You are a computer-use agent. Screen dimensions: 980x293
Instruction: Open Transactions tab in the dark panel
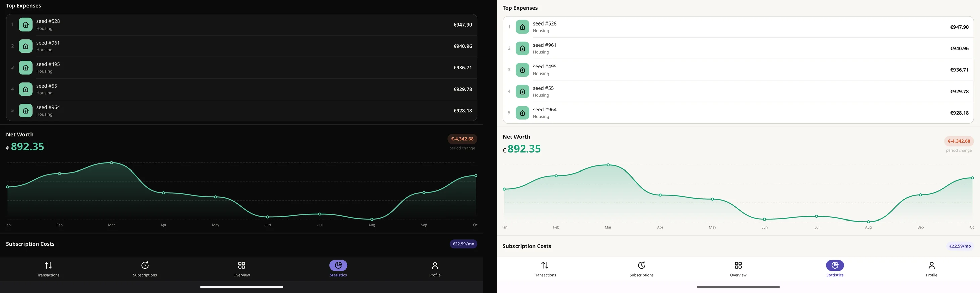48,269
